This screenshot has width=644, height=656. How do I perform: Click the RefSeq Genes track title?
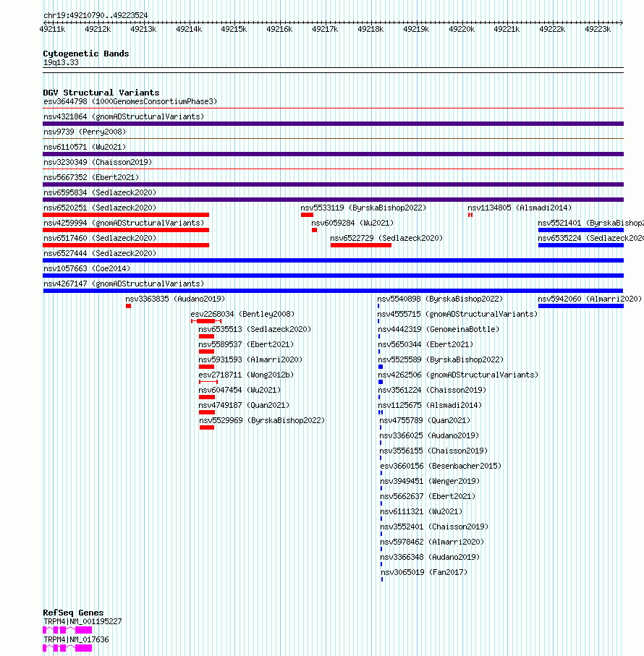tap(73, 613)
